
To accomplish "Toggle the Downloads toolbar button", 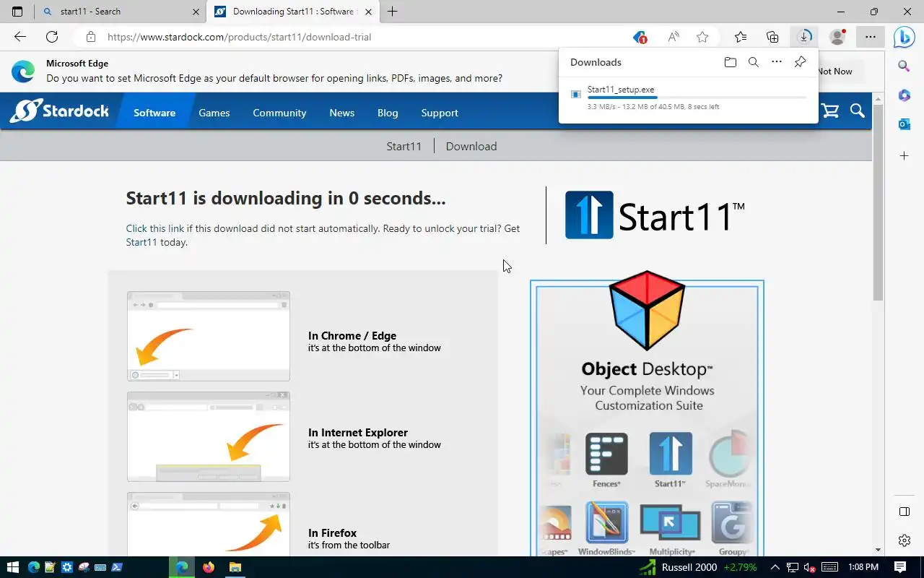I will tap(804, 37).
